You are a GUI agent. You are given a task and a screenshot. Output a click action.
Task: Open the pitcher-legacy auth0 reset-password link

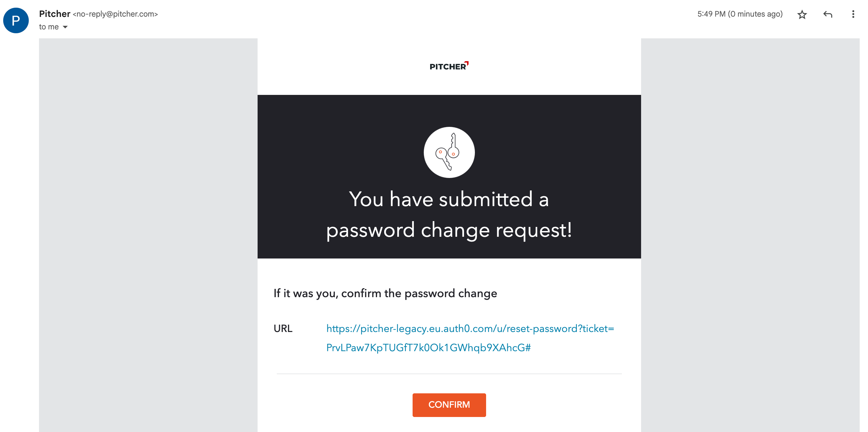click(470, 328)
